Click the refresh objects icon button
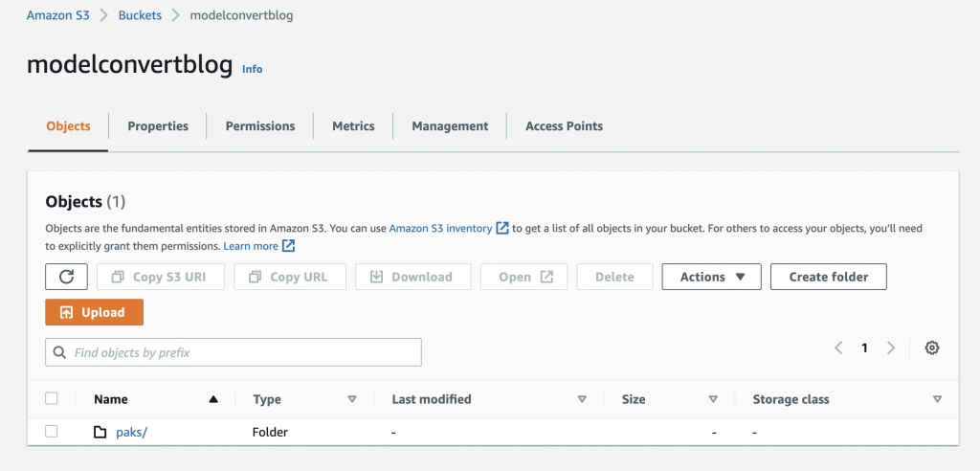 click(66, 277)
